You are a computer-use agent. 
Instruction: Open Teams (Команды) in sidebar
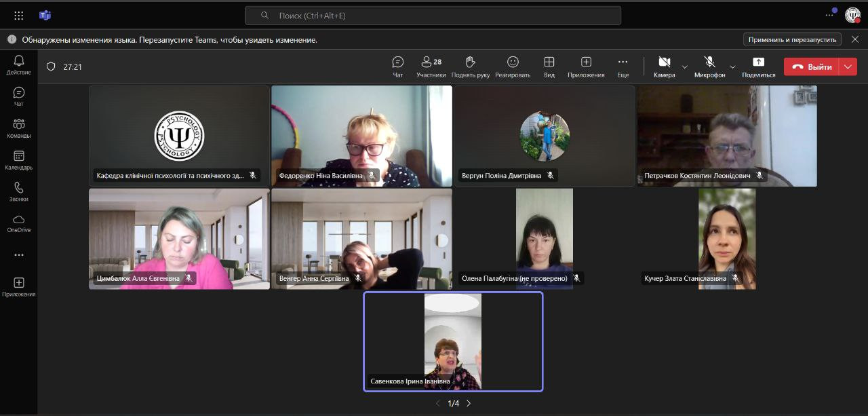tap(18, 128)
